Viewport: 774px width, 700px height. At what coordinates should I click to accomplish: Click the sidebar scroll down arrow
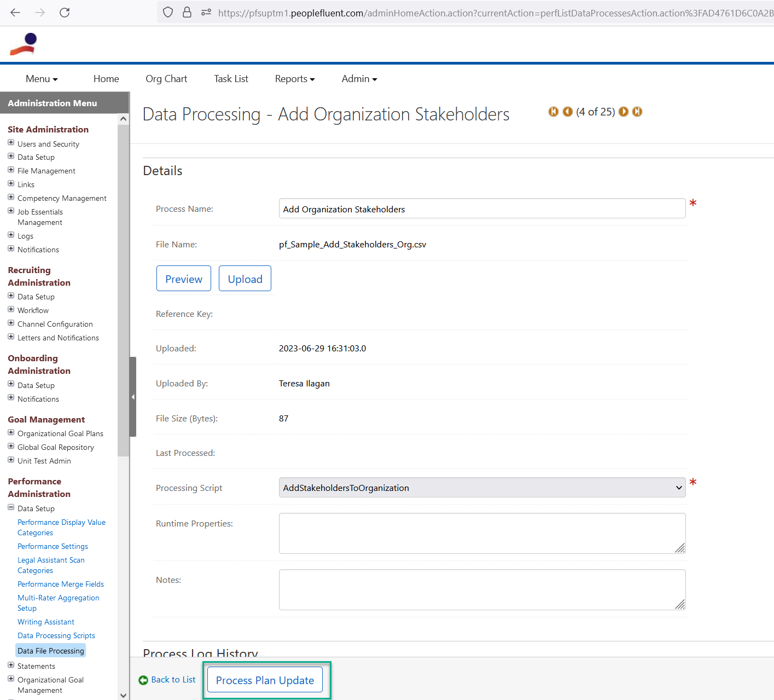[123, 695]
